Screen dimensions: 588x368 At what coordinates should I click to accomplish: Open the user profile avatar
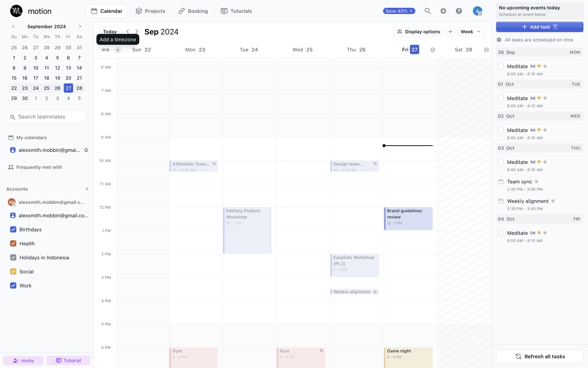pos(477,11)
